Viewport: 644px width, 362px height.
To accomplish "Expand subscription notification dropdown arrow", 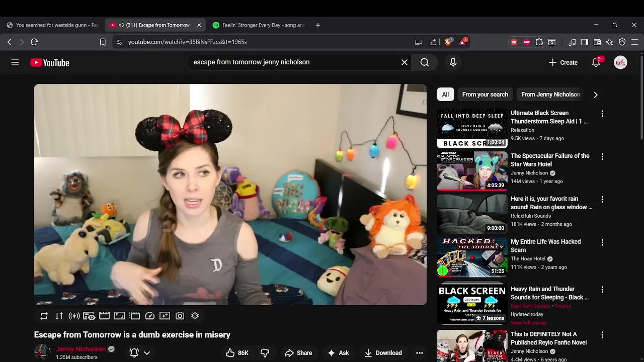I will coord(147,353).
